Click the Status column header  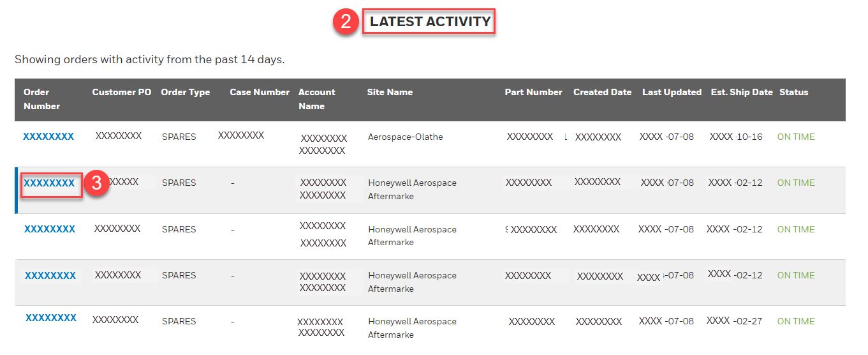pos(793,92)
